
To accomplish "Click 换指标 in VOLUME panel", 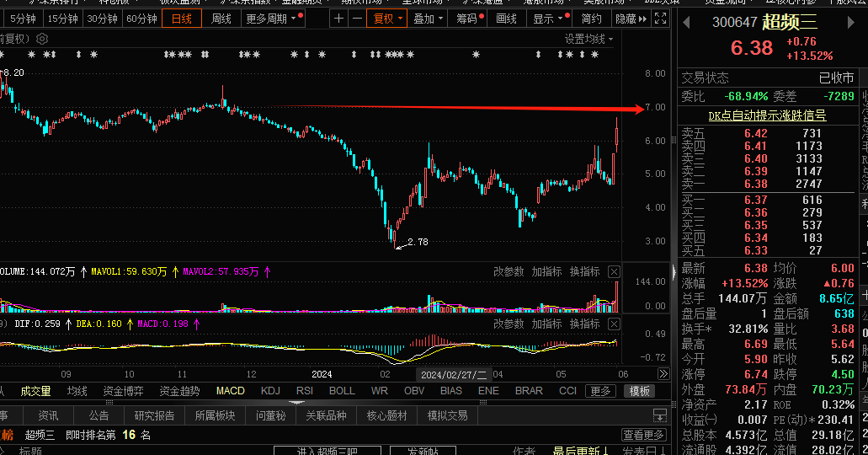I will (585, 271).
